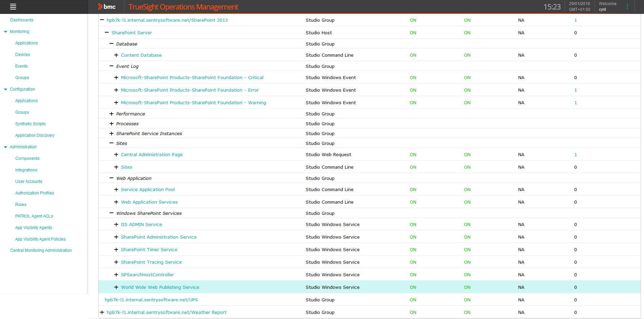Open the SharePoint Server link
644x319 pixels.
pos(132,33)
